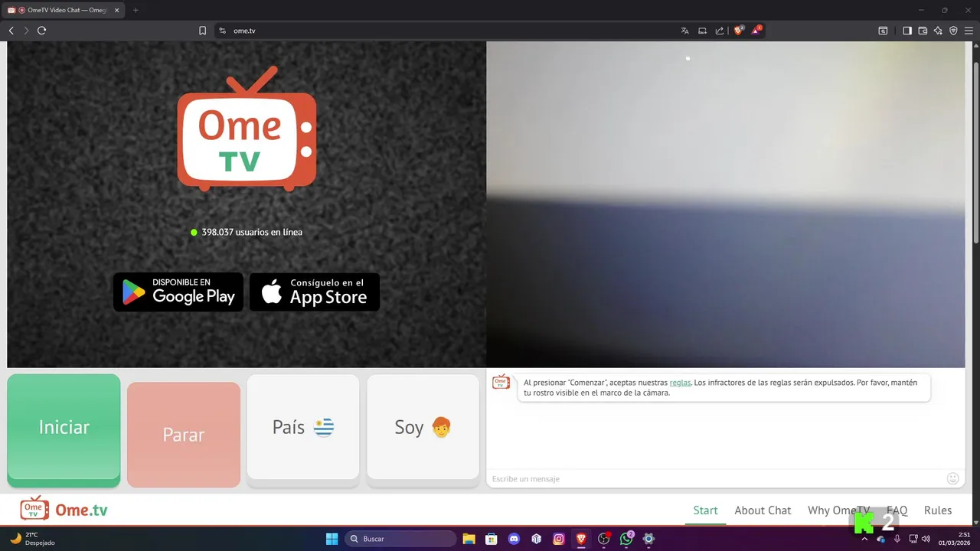Click the Ome.tv footer logo
The height and width of the screenshot is (551, 980).
[x=64, y=509]
